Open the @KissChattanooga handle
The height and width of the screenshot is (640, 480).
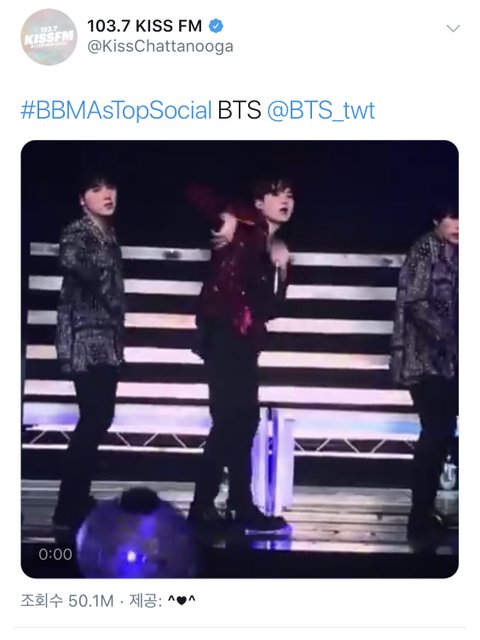pos(160,47)
